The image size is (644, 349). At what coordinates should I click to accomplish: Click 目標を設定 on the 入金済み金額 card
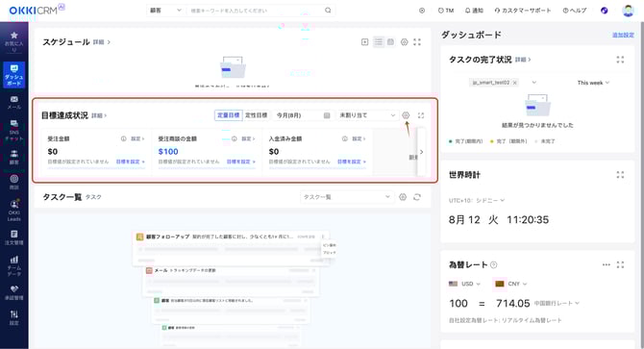coord(352,162)
